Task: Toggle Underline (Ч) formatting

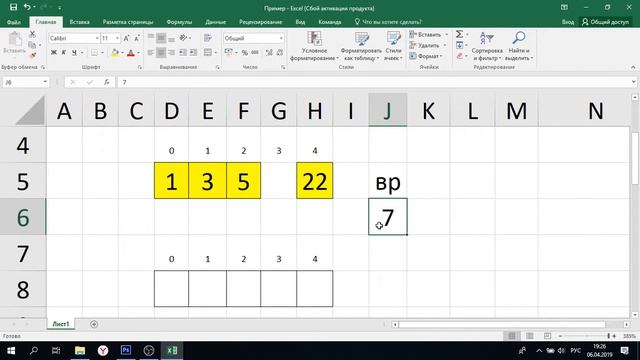Action: coord(74,52)
